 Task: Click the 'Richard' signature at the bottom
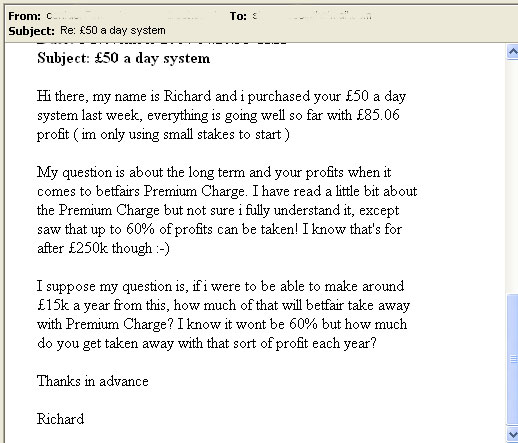[x=60, y=419]
